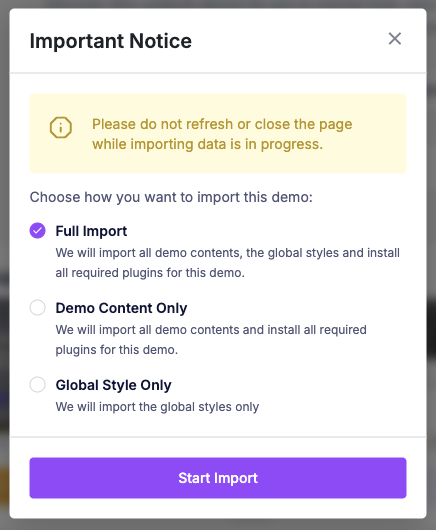Image resolution: width=436 pixels, height=530 pixels.
Task: Close the Important Notice dialog with X
Action: (394, 39)
